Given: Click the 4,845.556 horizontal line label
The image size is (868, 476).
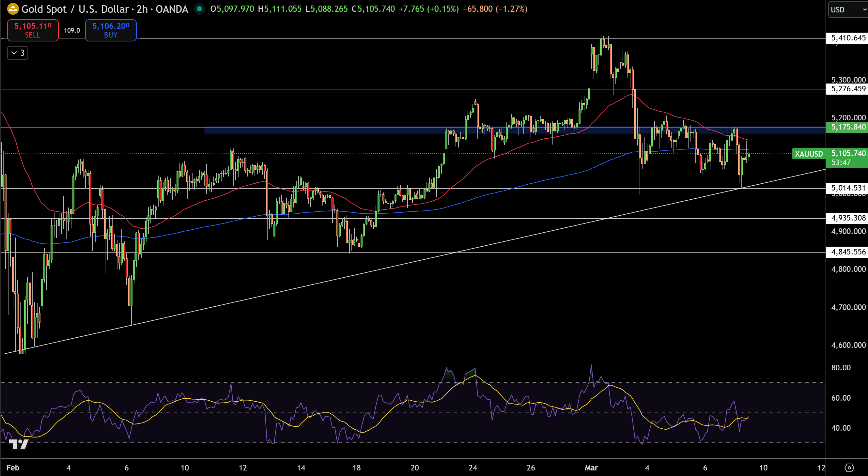Looking at the screenshot, I should (848, 252).
